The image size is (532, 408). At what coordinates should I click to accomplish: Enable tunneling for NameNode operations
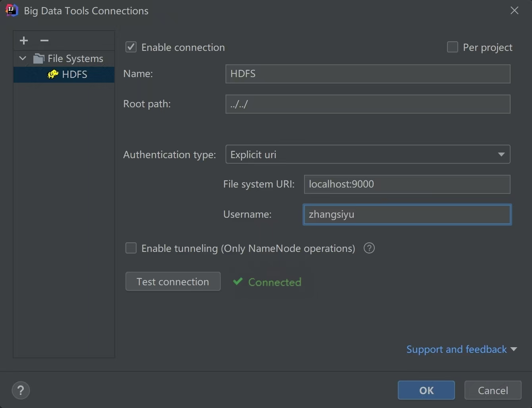131,248
